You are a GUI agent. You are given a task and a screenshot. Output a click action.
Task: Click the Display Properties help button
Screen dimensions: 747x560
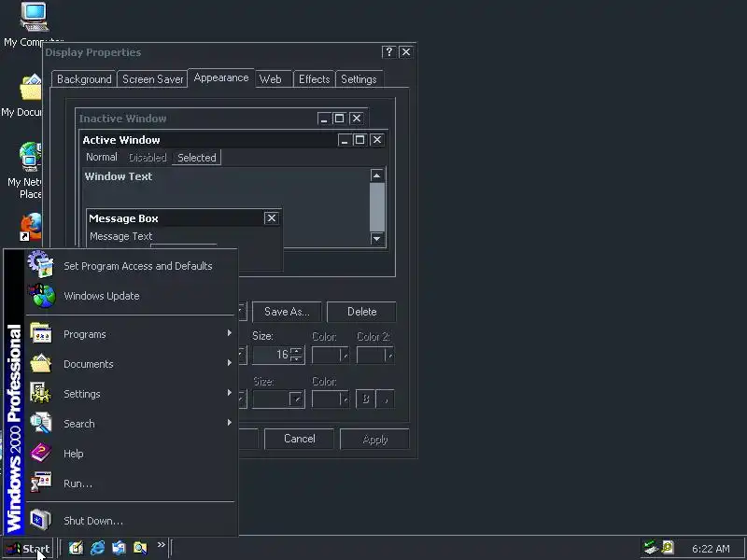click(x=388, y=52)
